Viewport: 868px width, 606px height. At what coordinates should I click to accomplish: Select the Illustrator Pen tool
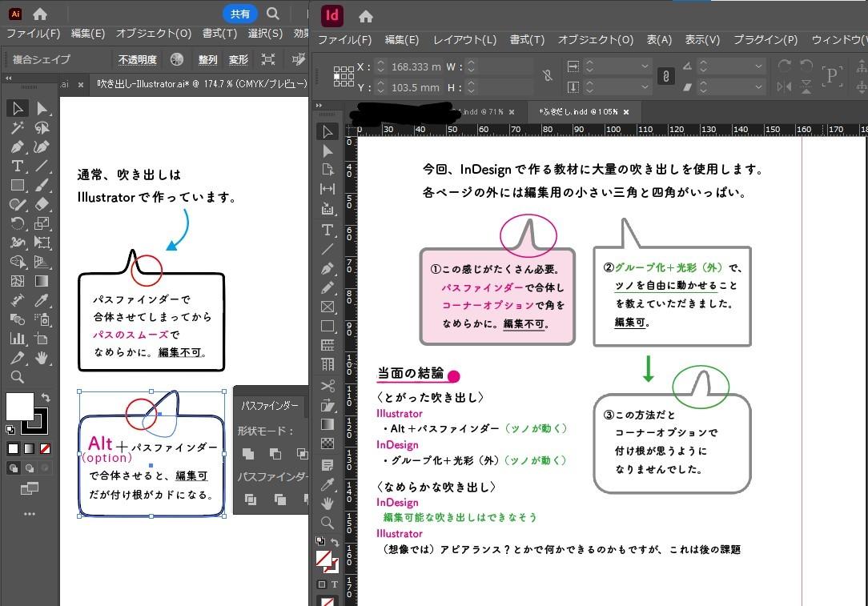pos(18,147)
